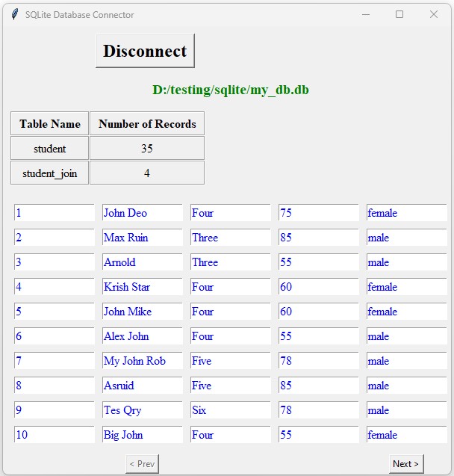The width and height of the screenshot is (454, 476).
Task: Click the gender field in Alex John row
Action: click(407, 336)
